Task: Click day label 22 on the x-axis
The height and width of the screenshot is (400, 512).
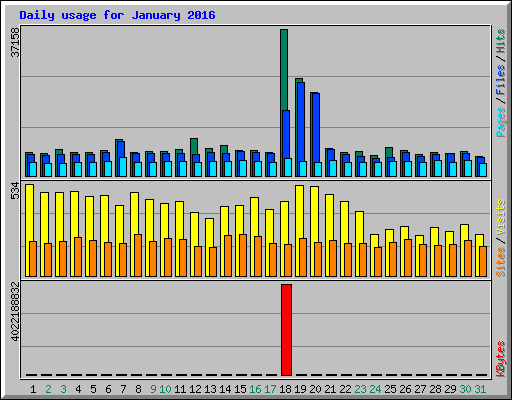Action: pyautogui.click(x=345, y=389)
